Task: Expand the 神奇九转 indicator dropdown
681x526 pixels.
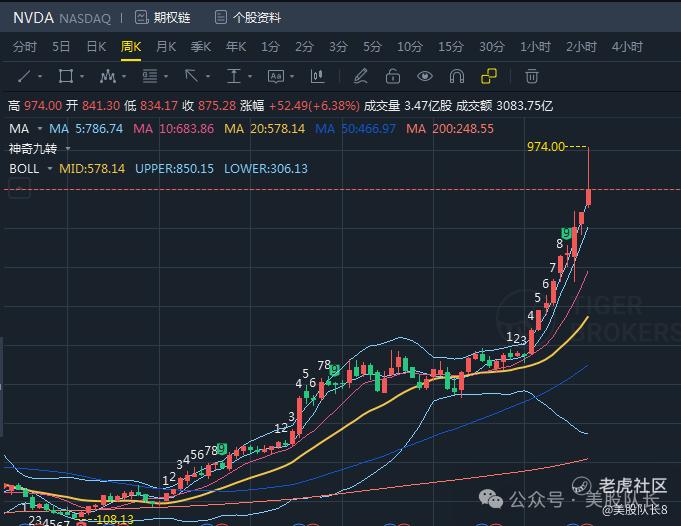Action: point(68,149)
